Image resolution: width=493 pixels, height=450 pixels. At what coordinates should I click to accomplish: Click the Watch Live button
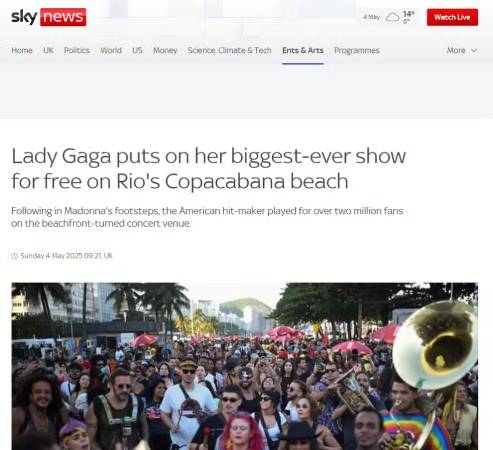[452, 17]
